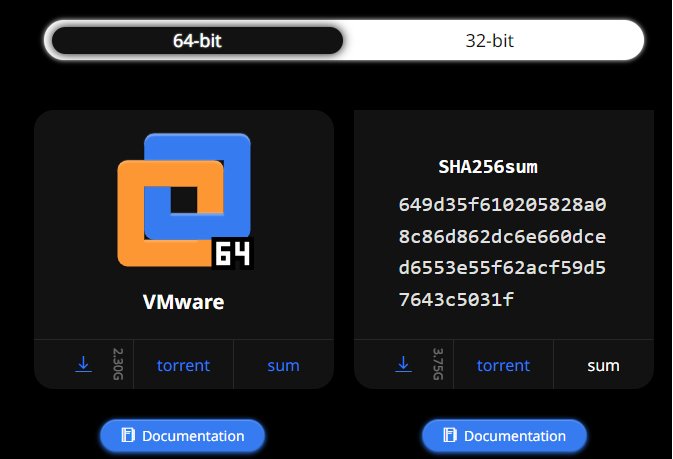The image size is (673, 459).
Task: Open the torrent link for VMware
Action: 183,365
